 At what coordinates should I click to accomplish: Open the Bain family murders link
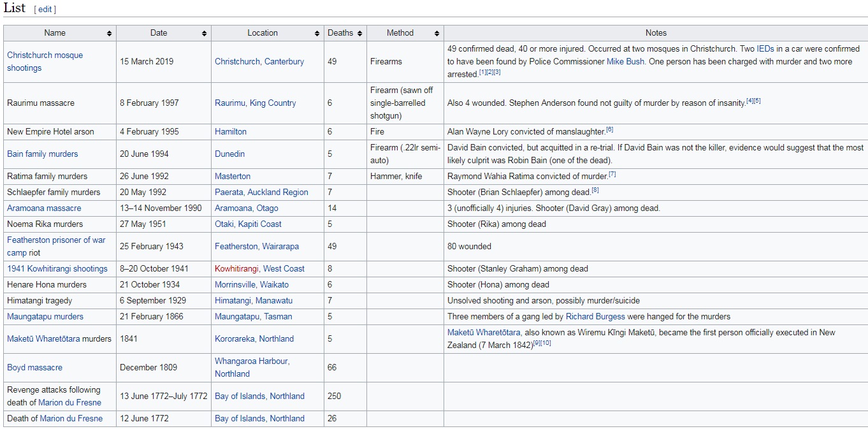pos(42,154)
